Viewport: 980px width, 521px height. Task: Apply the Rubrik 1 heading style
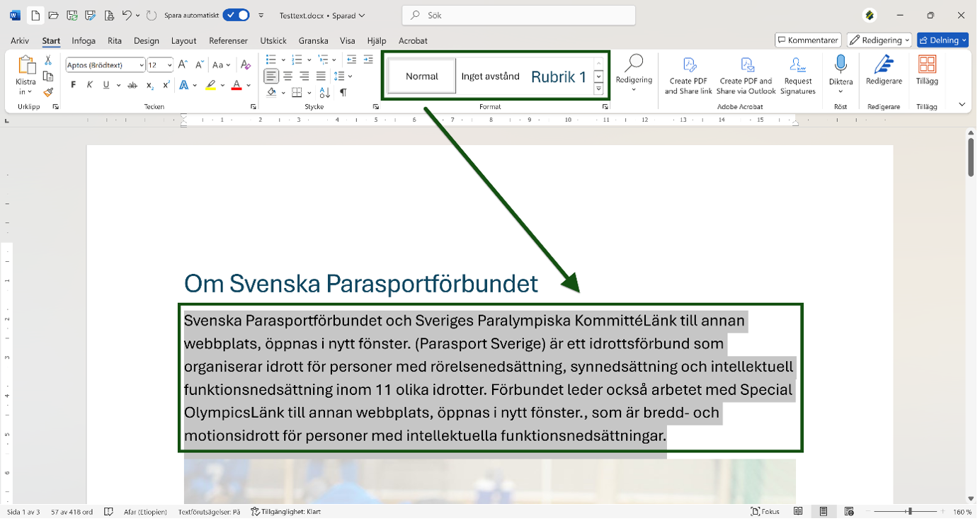(x=559, y=76)
